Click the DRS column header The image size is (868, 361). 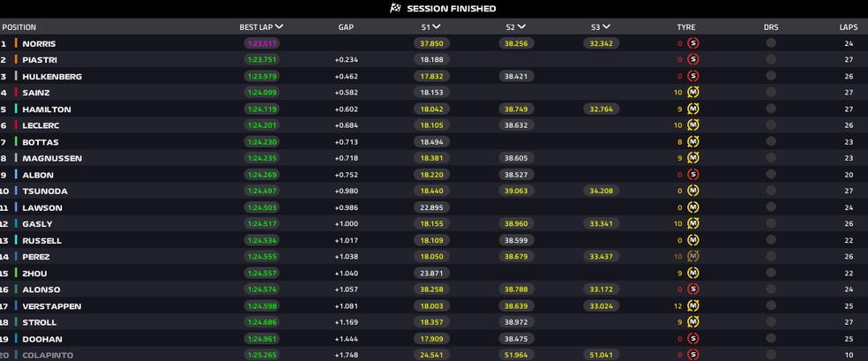(771, 27)
